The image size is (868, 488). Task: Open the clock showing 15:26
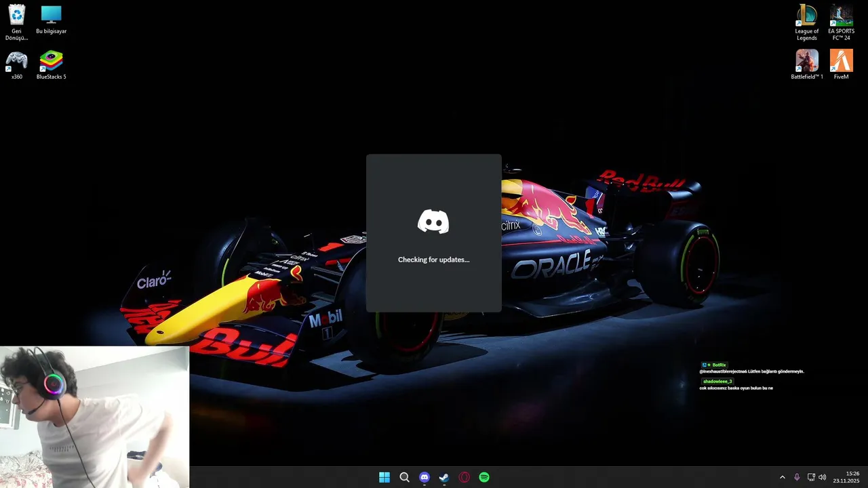tap(847, 477)
